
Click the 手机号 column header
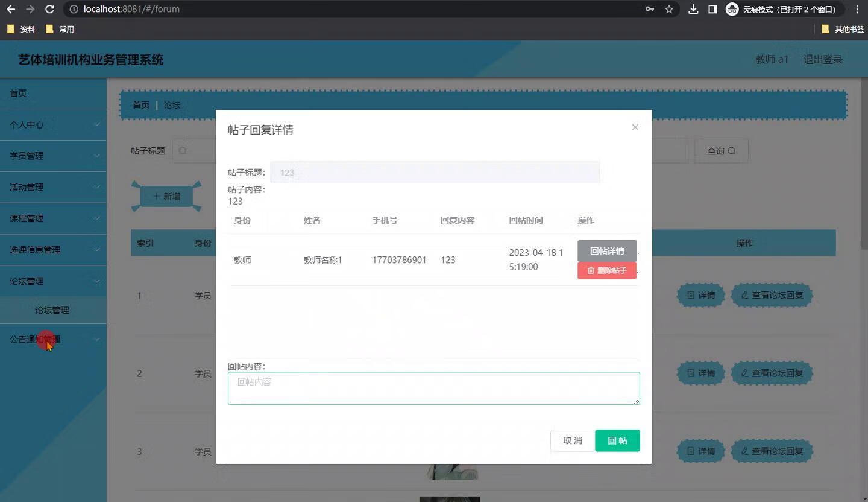click(x=385, y=220)
